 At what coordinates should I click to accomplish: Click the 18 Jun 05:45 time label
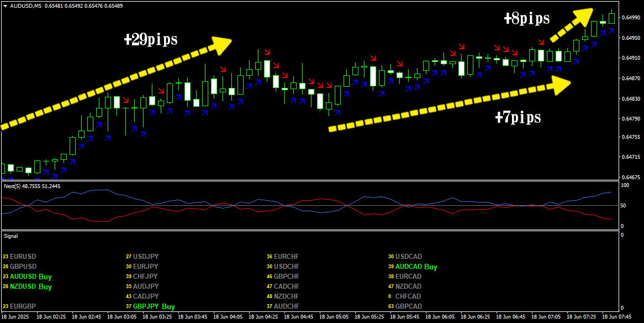[404, 317]
